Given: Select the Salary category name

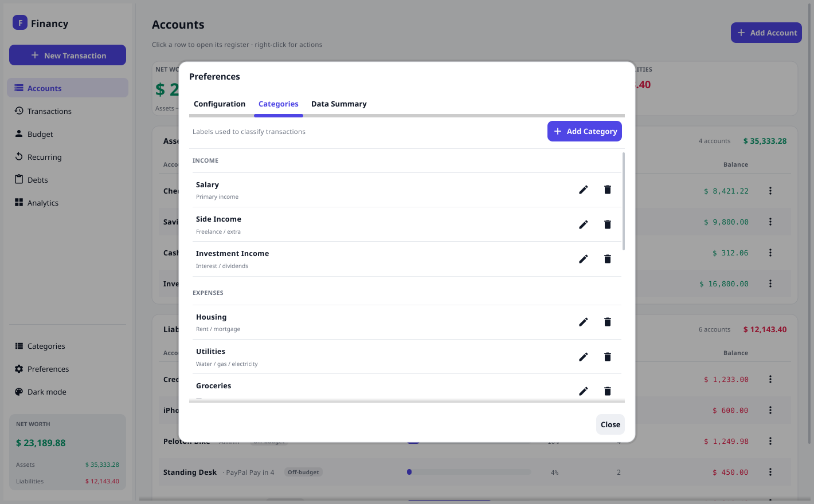Looking at the screenshot, I should point(208,184).
